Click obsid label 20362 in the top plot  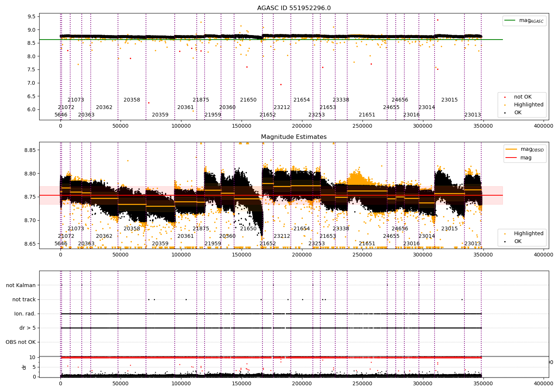(x=104, y=107)
